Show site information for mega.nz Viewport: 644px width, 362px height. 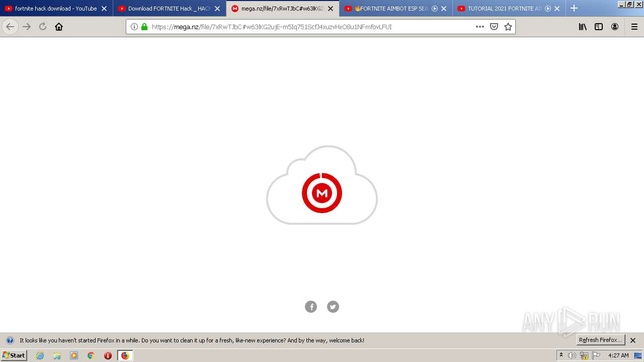tap(134, 27)
